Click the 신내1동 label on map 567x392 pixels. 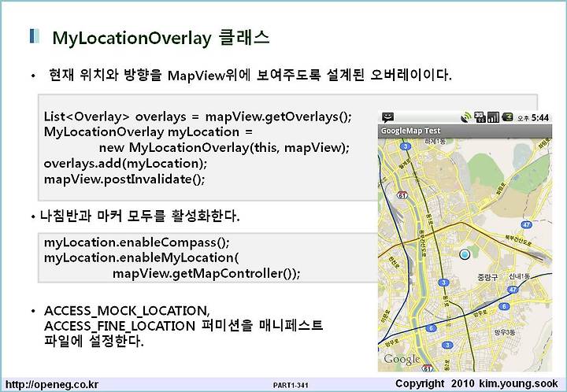[519, 276]
